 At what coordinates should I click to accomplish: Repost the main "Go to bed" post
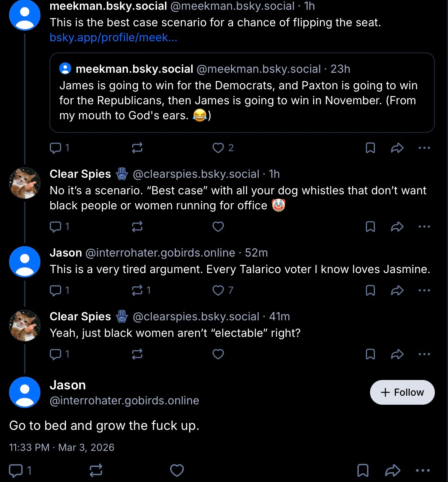point(96,470)
